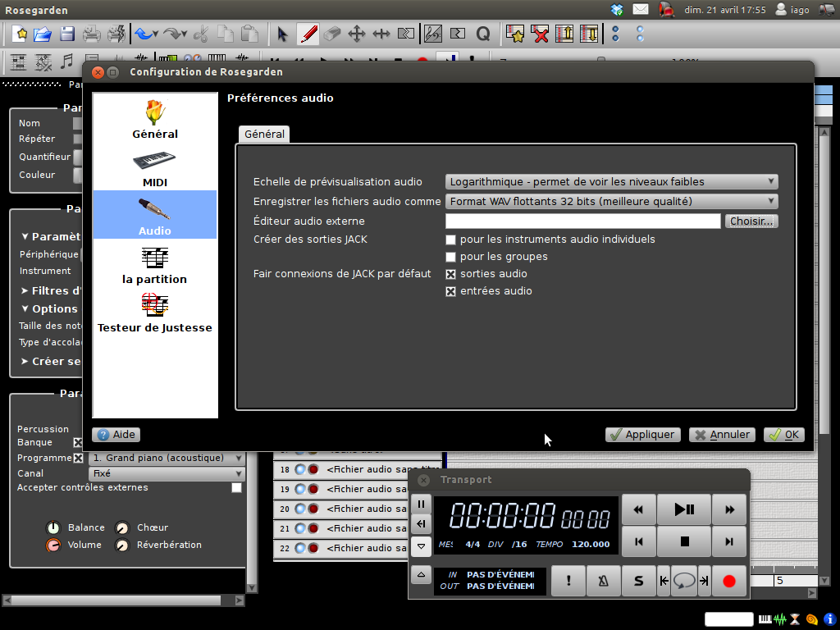Click the 'Éditeur audio externe' text field
840x630 pixels.
coord(583,221)
